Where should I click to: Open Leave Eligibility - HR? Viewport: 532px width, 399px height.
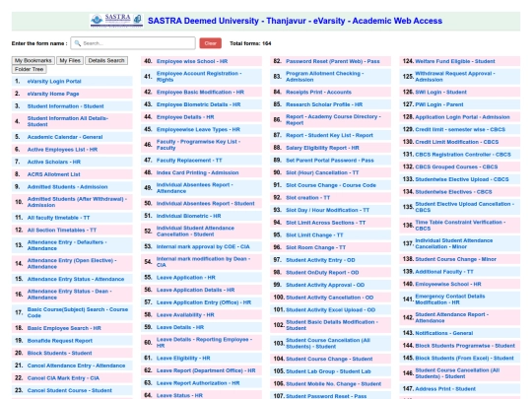click(x=183, y=358)
